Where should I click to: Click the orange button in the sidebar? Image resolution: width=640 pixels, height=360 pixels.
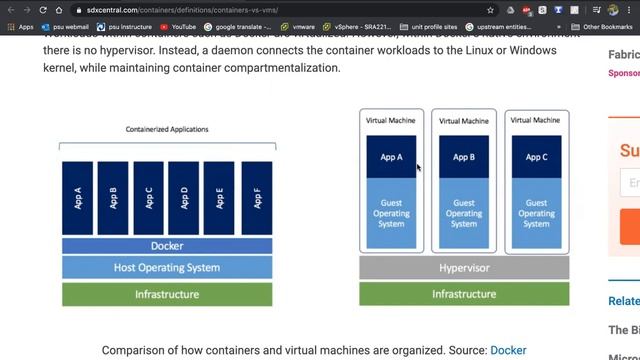coord(630,227)
